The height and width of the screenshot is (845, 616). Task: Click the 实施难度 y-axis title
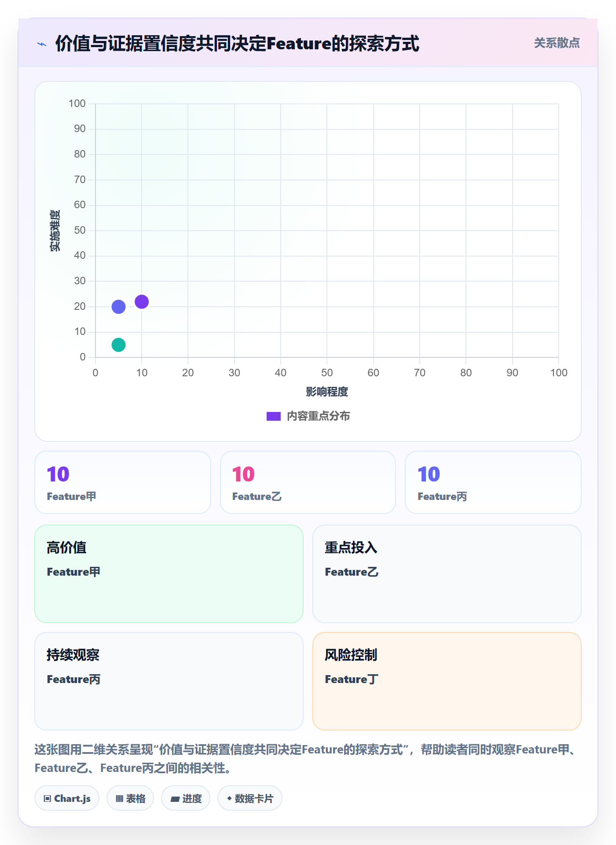(x=55, y=231)
